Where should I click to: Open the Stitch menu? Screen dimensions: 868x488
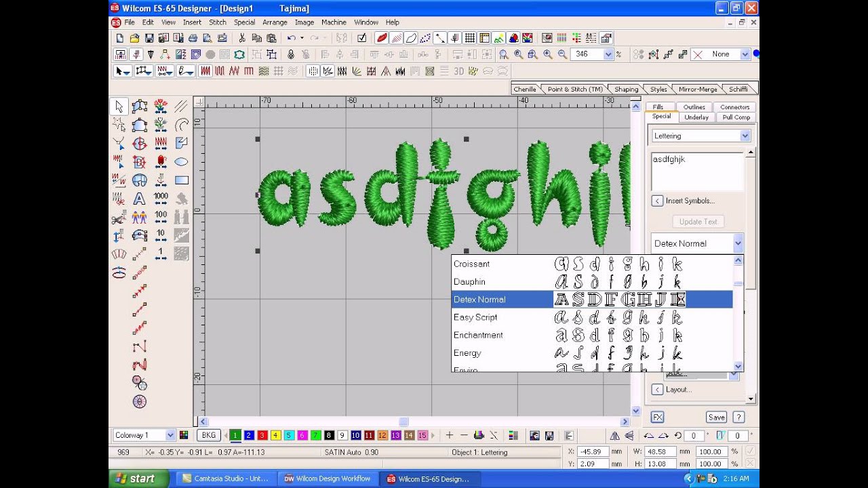click(218, 22)
